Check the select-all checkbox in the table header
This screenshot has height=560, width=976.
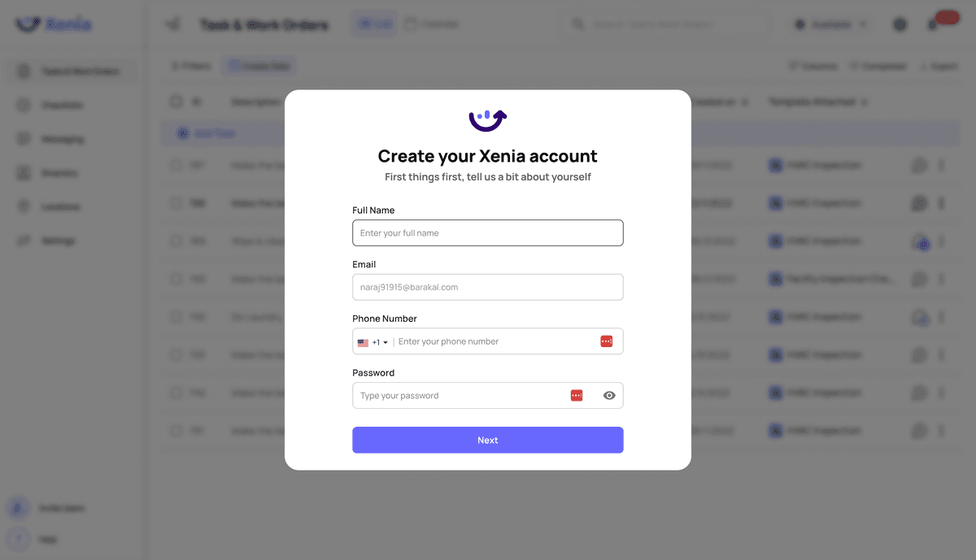click(x=176, y=101)
